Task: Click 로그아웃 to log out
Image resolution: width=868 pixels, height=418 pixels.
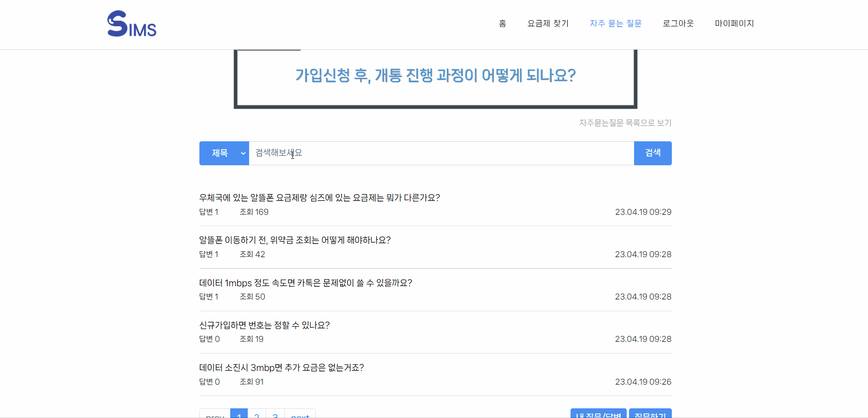Action: [x=678, y=23]
